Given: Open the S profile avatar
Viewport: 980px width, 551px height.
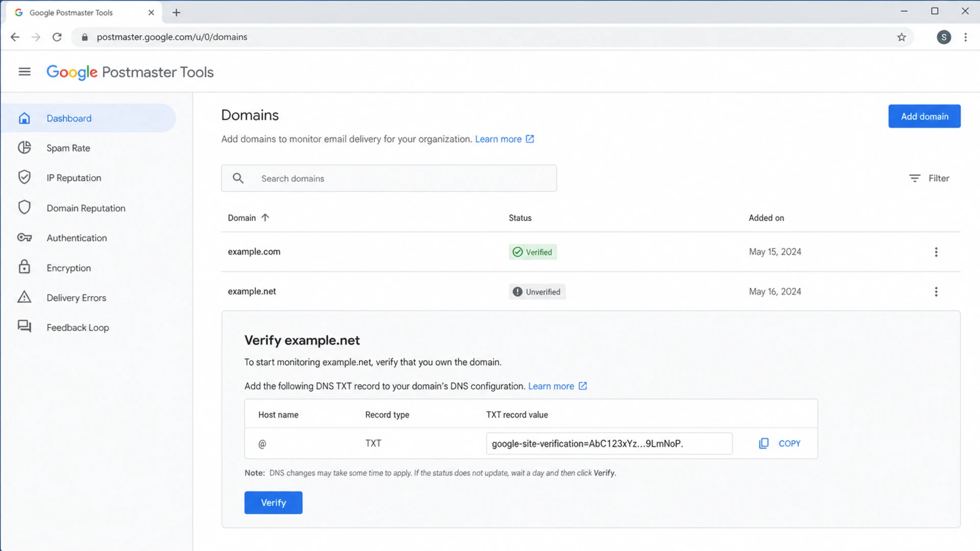Looking at the screenshot, I should click(x=944, y=37).
